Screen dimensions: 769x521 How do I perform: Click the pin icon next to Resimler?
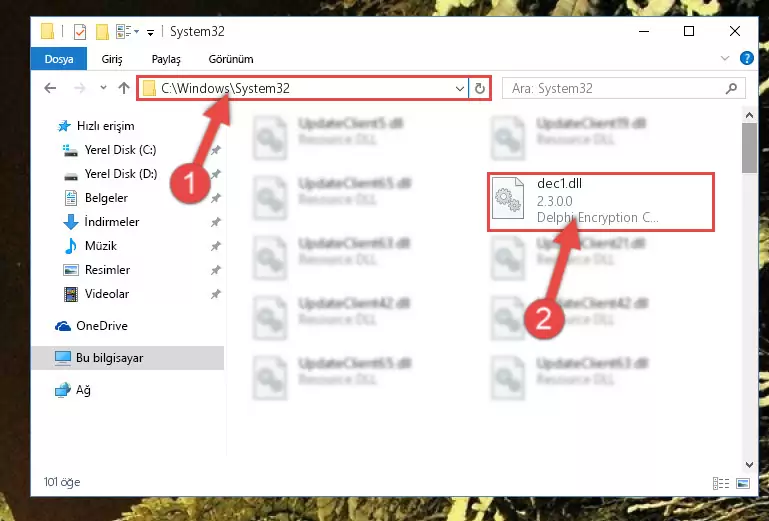tap(215, 270)
